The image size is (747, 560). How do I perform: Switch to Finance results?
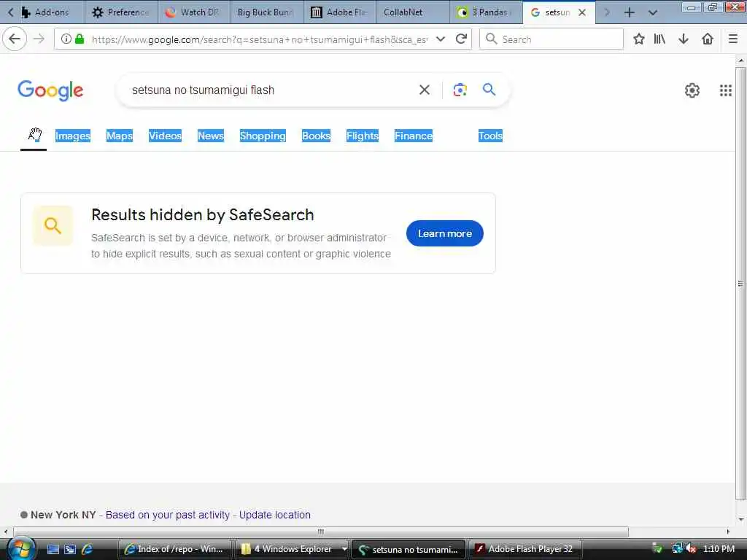pos(414,136)
